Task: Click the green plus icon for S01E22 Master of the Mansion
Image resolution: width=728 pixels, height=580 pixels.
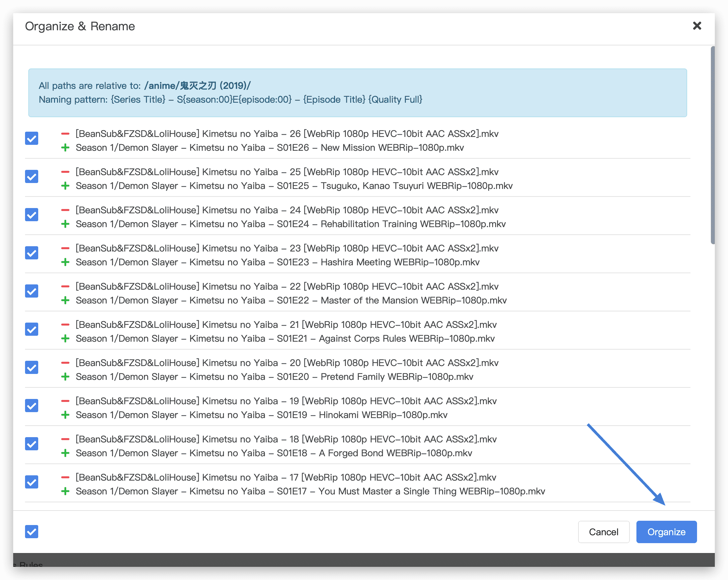Action: 65,300
